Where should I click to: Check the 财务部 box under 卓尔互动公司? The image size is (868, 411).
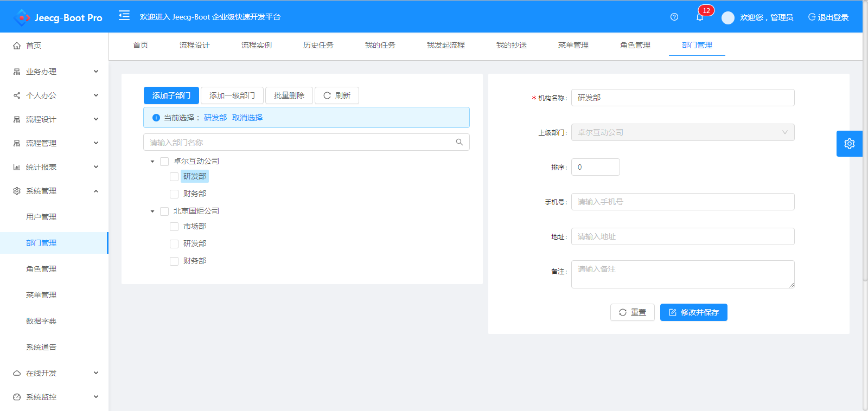coord(174,194)
